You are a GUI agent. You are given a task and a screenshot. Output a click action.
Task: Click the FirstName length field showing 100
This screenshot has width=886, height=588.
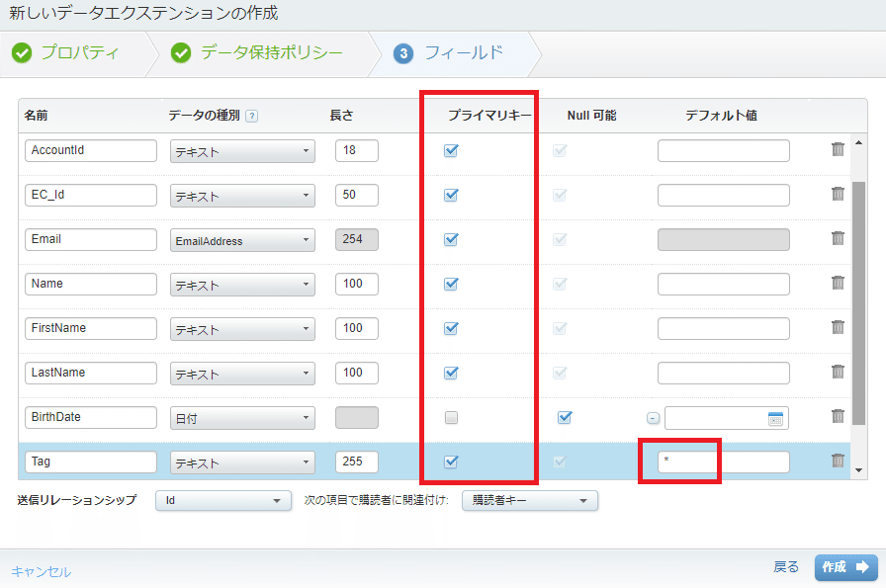pyautogui.click(x=357, y=329)
